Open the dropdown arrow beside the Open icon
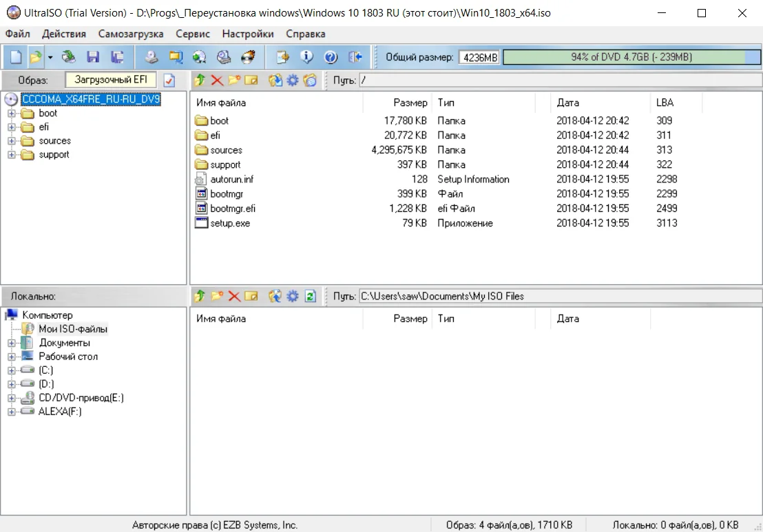The image size is (763, 532). click(x=50, y=57)
